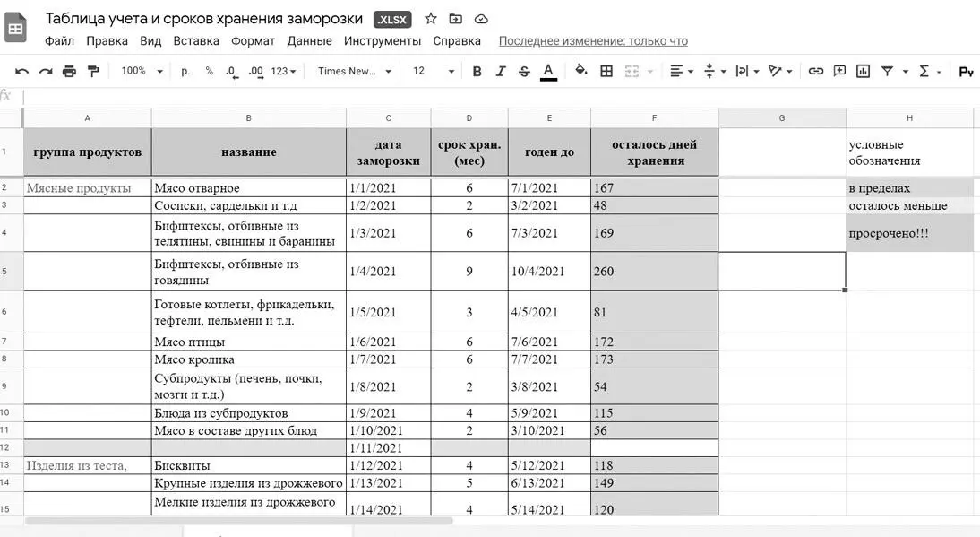Click the horizontal scrollbar
This screenshot has width=980, height=537.
(x=239, y=521)
